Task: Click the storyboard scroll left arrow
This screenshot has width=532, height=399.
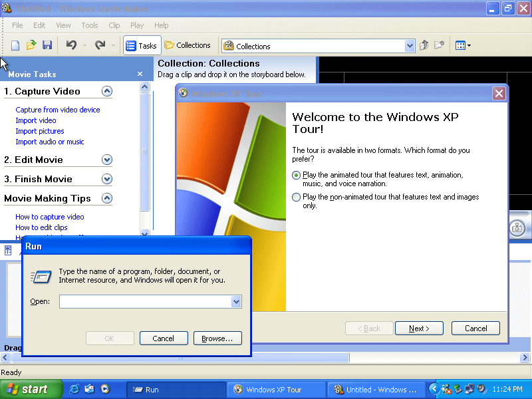Action: [5, 358]
